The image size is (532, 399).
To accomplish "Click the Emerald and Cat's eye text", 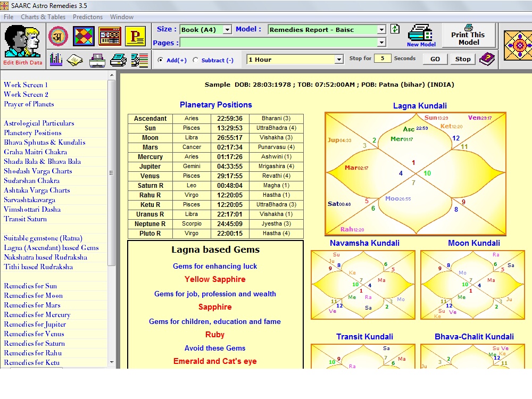I will [215, 361].
